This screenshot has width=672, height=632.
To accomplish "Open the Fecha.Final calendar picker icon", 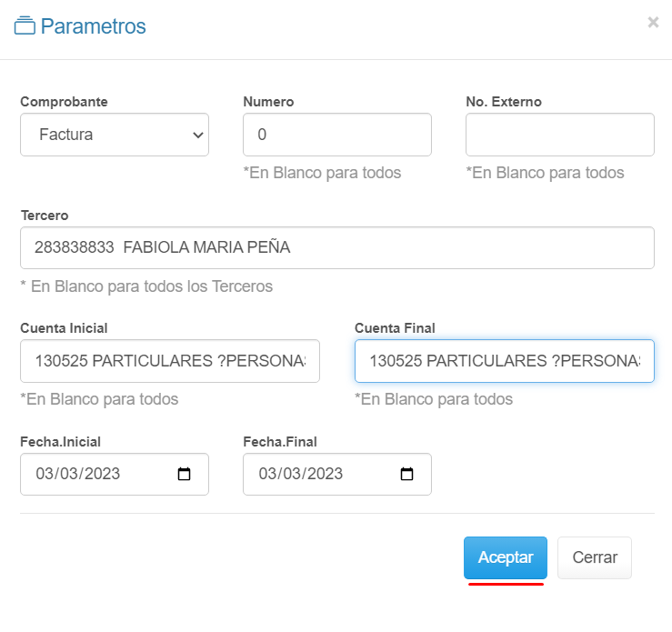I will [407, 474].
